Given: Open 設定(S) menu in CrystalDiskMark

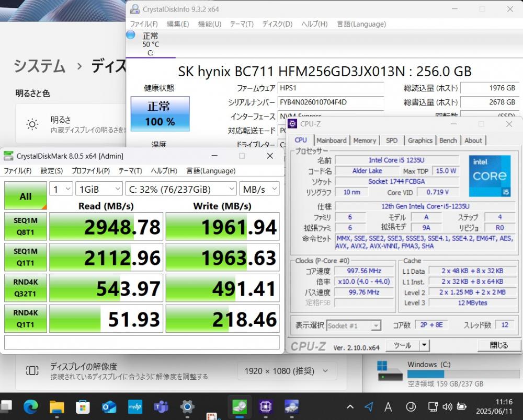Looking at the screenshot, I should (x=52, y=171).
